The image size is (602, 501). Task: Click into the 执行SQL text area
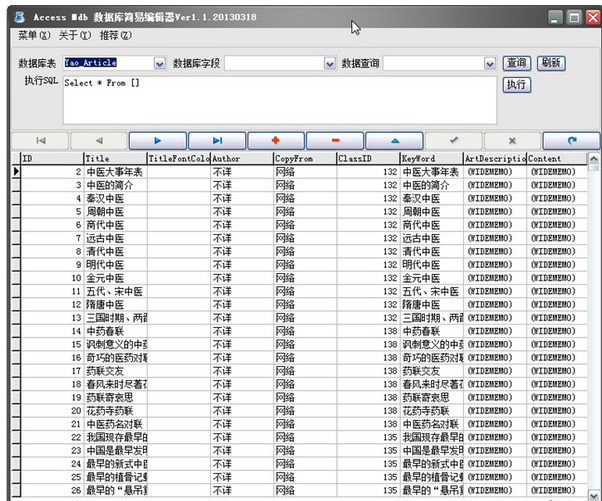pyautogui.click(x=280, y=100)
